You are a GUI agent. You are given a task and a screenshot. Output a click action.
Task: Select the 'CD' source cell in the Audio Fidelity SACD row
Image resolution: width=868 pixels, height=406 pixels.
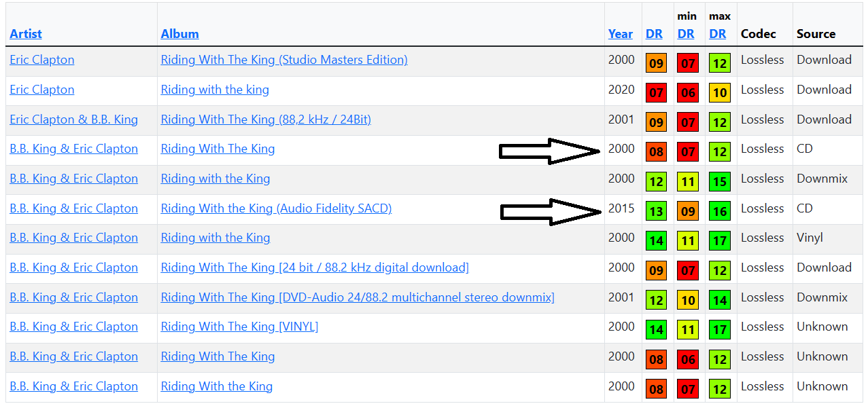pos(805,208)
